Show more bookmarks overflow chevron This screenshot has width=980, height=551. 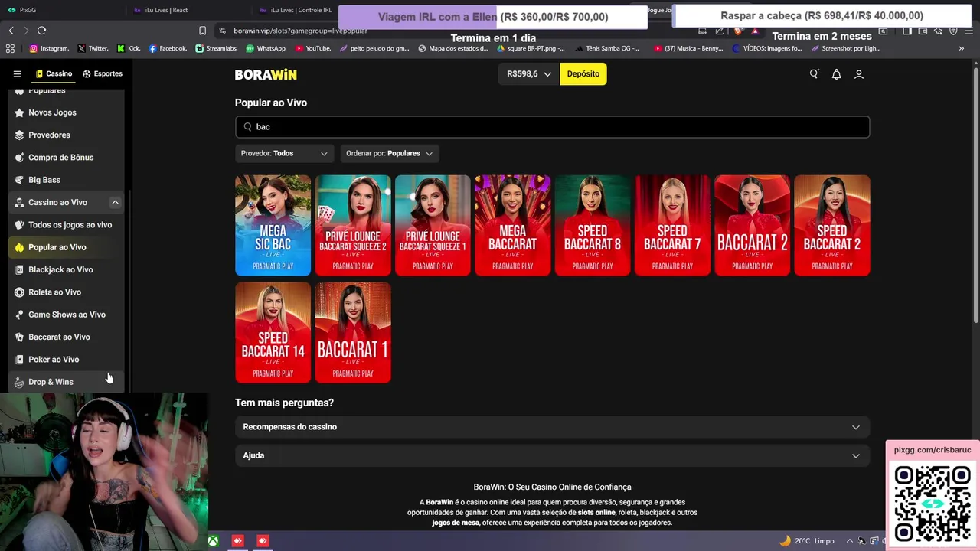coord(961,48)
